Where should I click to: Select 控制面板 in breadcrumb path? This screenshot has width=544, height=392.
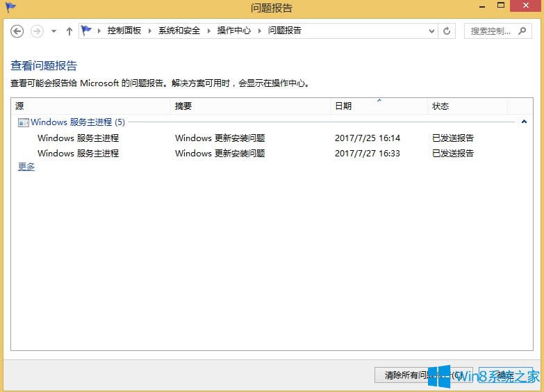pos(124,31)
